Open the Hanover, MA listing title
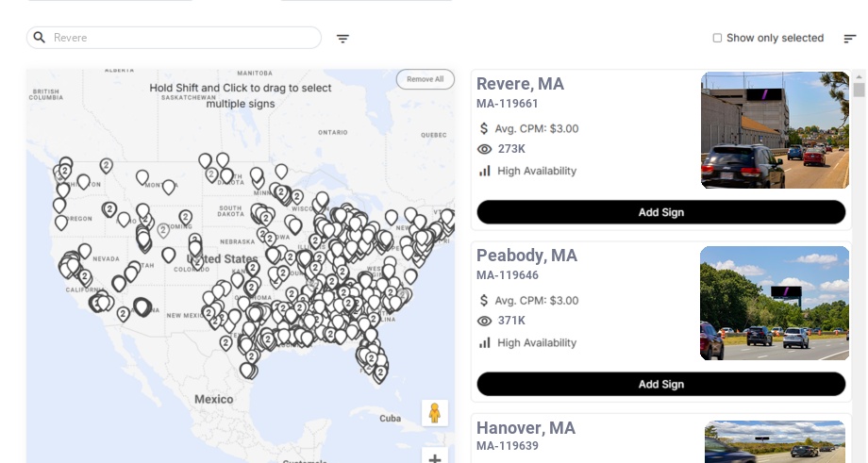Image resolution: width=868 pixels, height=463 pixels. pyautogui.click(x=526, y=427)
